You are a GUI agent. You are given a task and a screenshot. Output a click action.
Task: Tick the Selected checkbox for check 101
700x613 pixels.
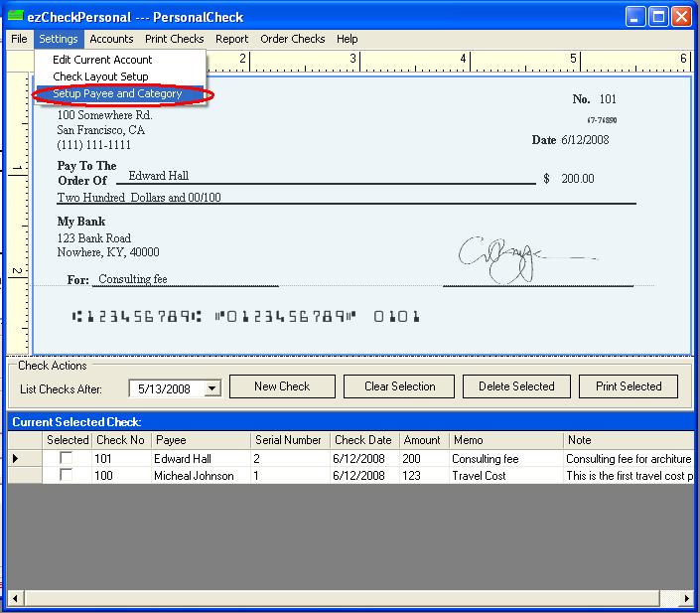pyautogui.click(x=67, y=458)
